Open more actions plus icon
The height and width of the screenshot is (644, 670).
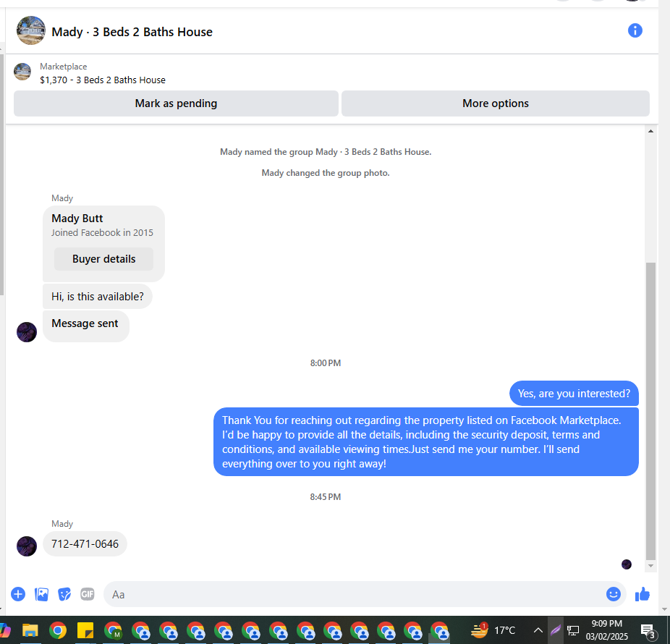click(x=18, y=594)
